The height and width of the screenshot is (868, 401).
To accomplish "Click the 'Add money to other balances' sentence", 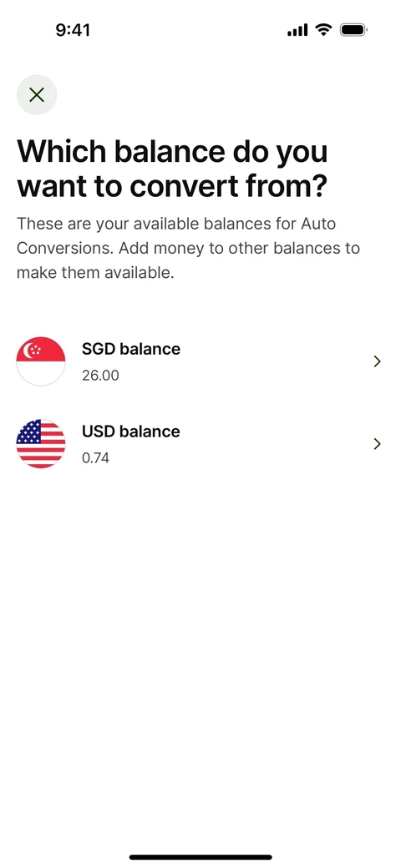I will pos(239,248).
